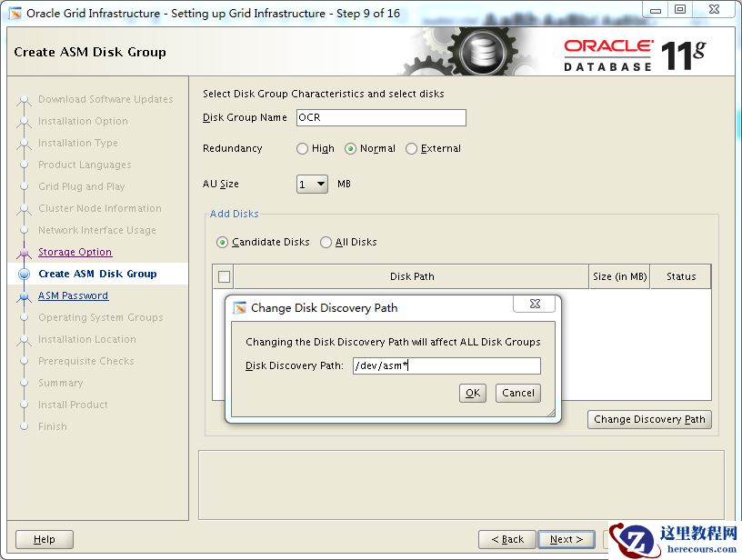Select Normal redundancy radio button
Screen dimensions: 742x560
click(350, 148)
